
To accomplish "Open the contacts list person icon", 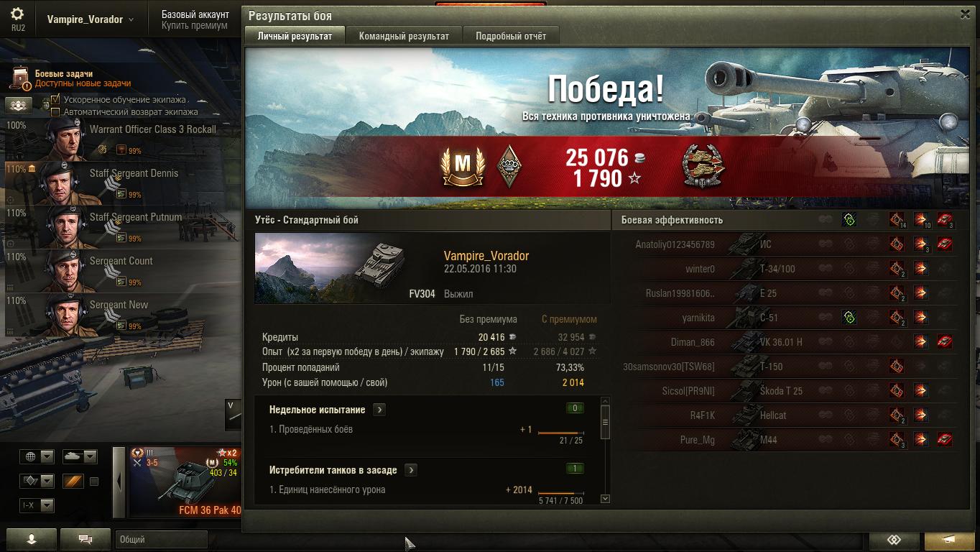I will click(x=31, y=539).
